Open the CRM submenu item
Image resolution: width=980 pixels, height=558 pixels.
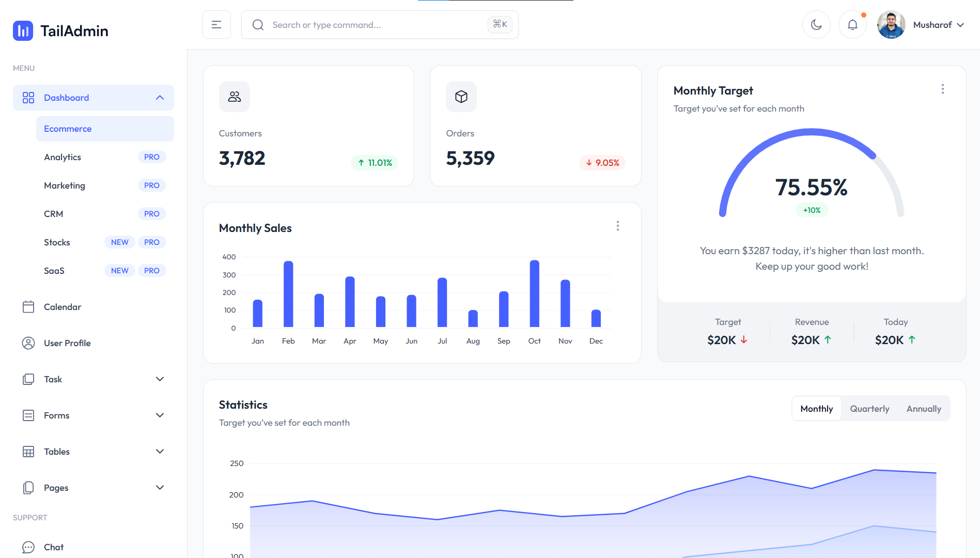click(x=105, y=214)
